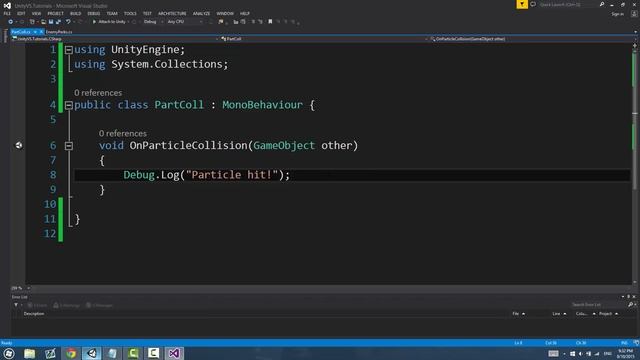Click the Save file toolbar icon
This screenshot has width=640, height=360.
pyautogui.click(x=51, y=22)
